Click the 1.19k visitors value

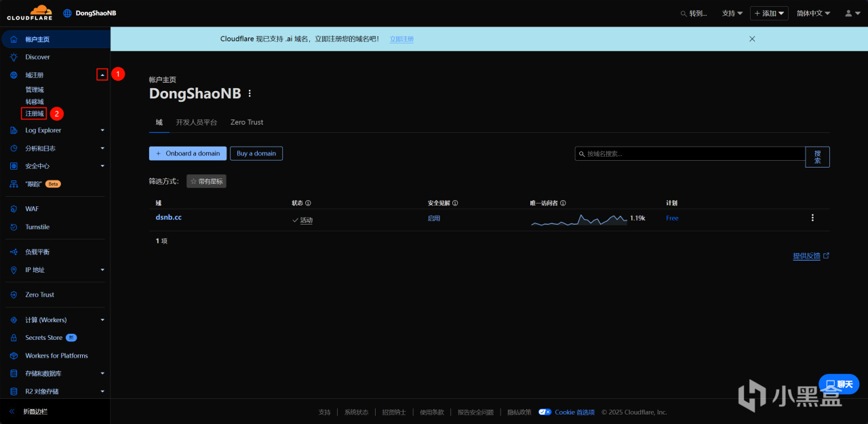point(637,218)
